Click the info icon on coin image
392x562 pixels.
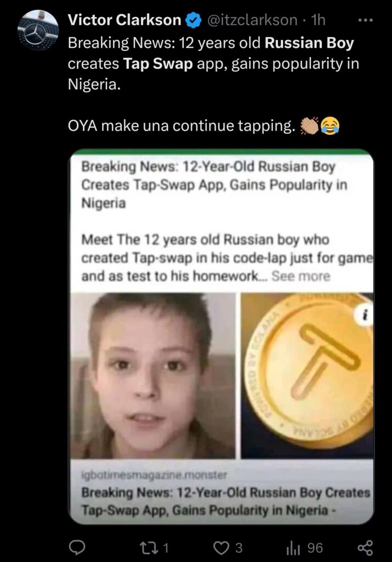click(x=365, y=316)
